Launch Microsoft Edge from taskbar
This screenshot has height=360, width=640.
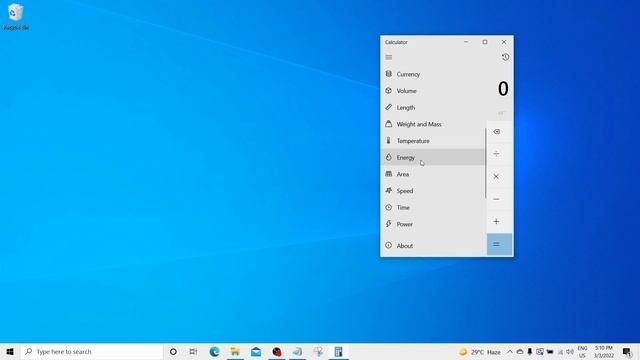pyautogui.click(x=214, y=351)
